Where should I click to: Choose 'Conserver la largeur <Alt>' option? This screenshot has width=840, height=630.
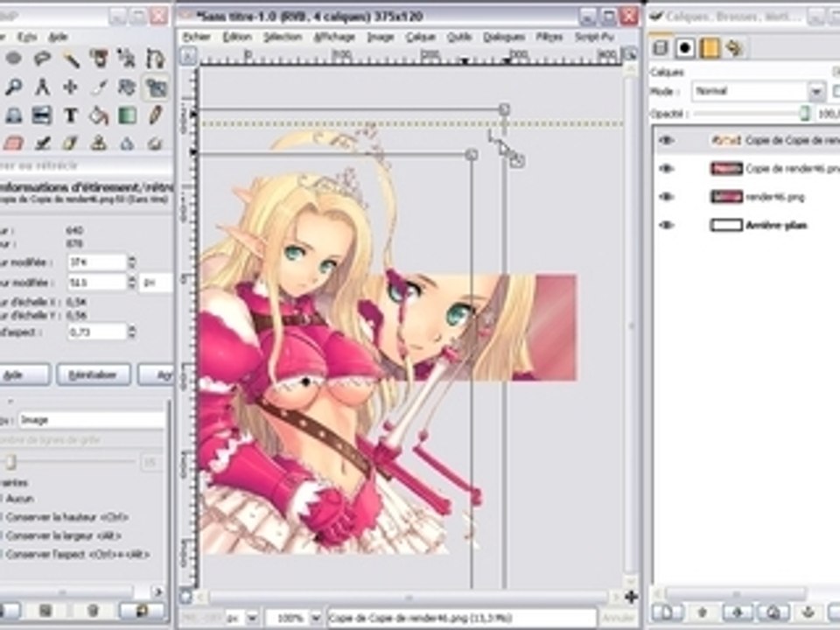[x=63, y=535]
